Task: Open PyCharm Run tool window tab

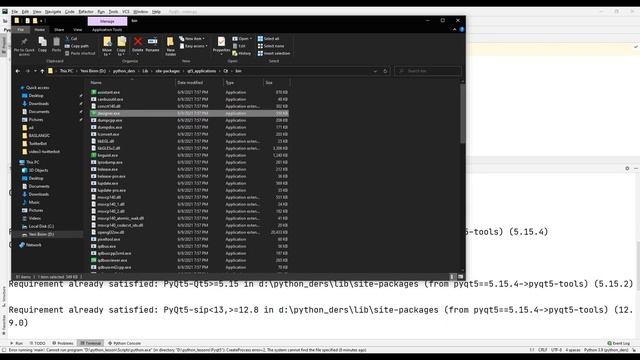Action: [17, 343]
